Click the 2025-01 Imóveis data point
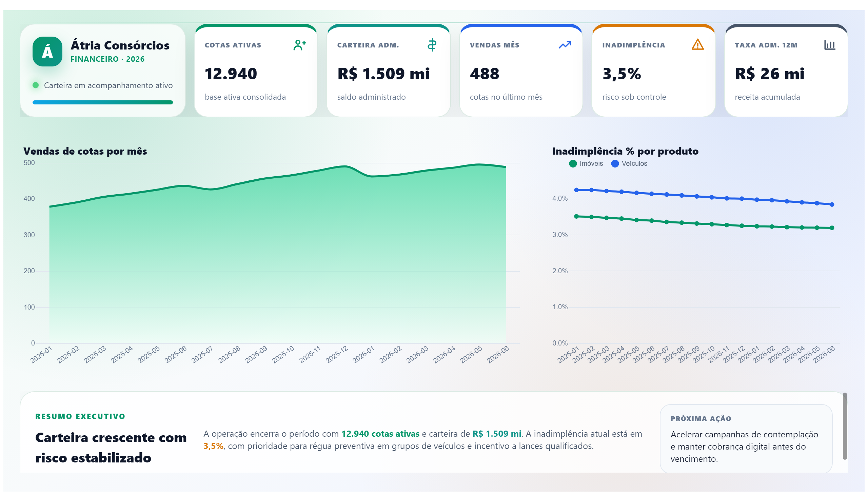Screen dimensions: 868x495 tap(576, 217)
